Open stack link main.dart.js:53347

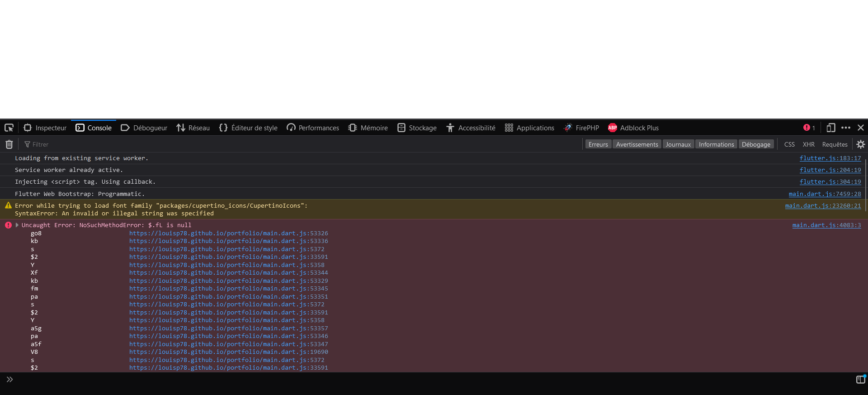click(229, 344)
